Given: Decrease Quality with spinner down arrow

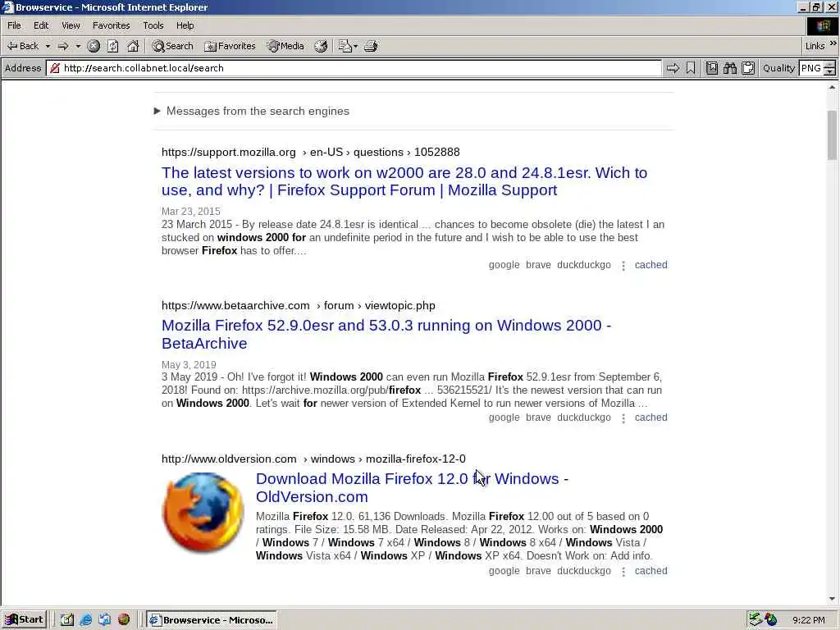Looking at the screenshot, I should 830,72.
